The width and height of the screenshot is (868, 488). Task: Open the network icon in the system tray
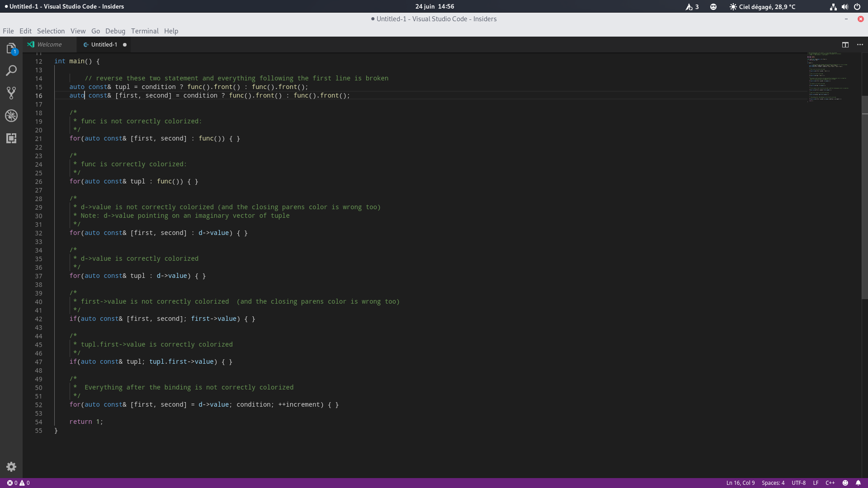pyautogui.click(x=832, y=6)
